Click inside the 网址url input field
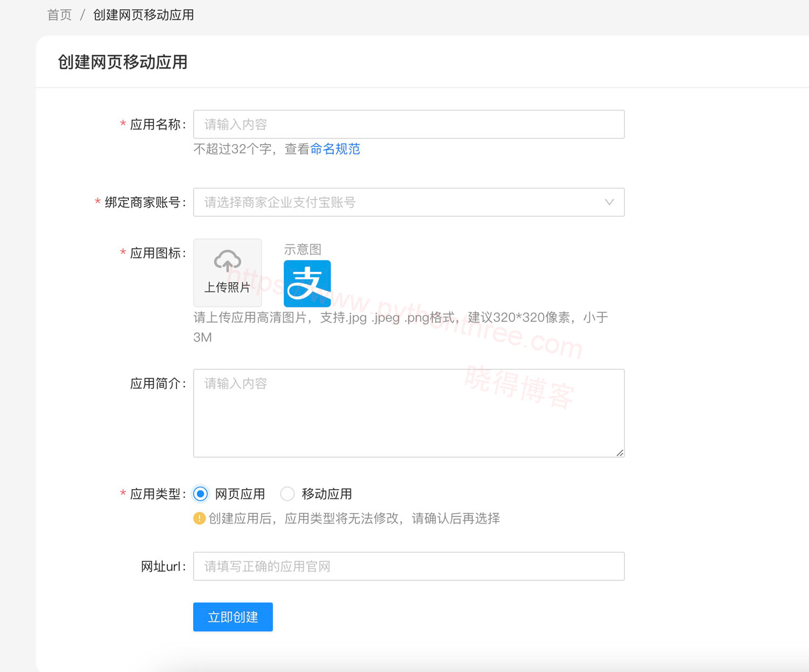This screenshot has width=809, height=672. click(x=408, y=566)
